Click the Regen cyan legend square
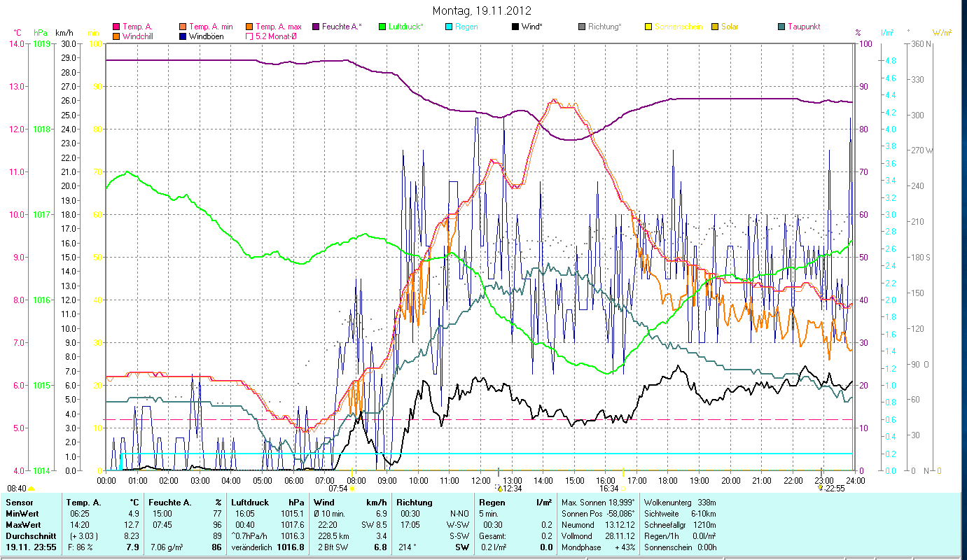Viewport: 967px width, 560px height. click(449, 27)
